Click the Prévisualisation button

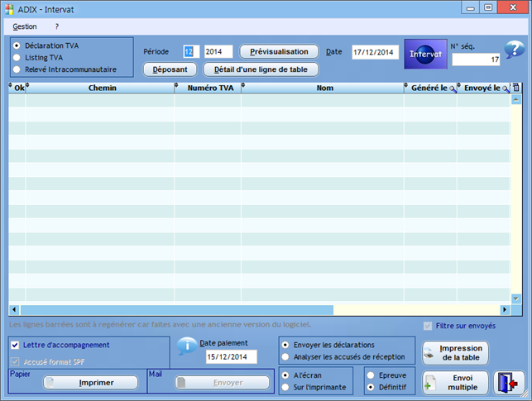pyautogui.click(x=279, y=51)
